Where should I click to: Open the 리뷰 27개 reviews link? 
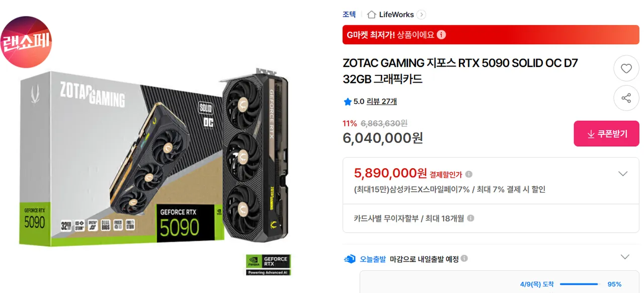point(381,101)
